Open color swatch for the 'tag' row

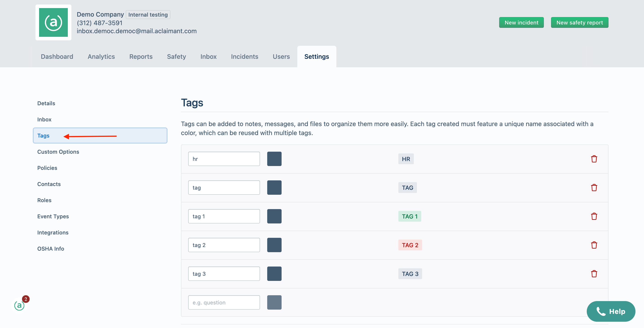click(274, 188)
